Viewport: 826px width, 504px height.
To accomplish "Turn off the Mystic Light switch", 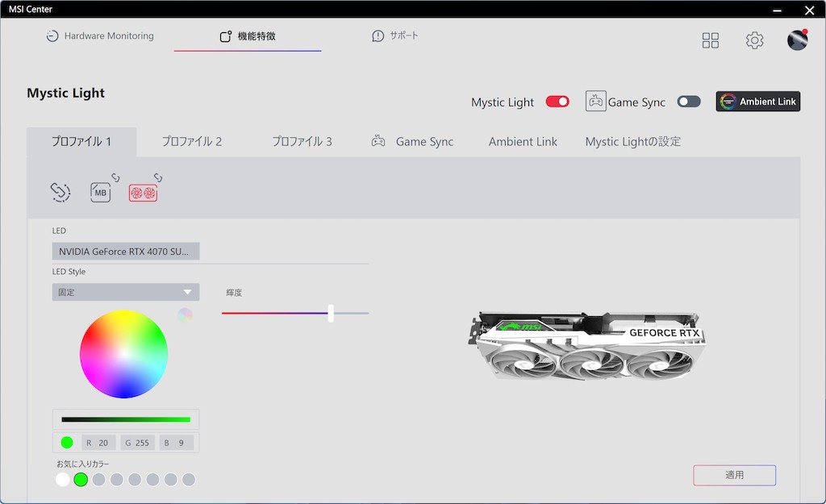I will coord(557,102).
